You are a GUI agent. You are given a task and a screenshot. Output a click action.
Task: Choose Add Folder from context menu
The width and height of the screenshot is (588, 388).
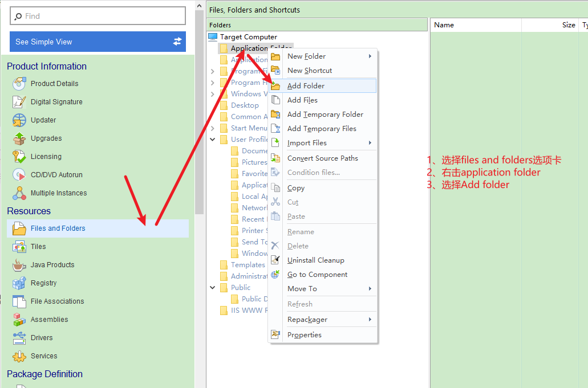click(x=323, y=86)
